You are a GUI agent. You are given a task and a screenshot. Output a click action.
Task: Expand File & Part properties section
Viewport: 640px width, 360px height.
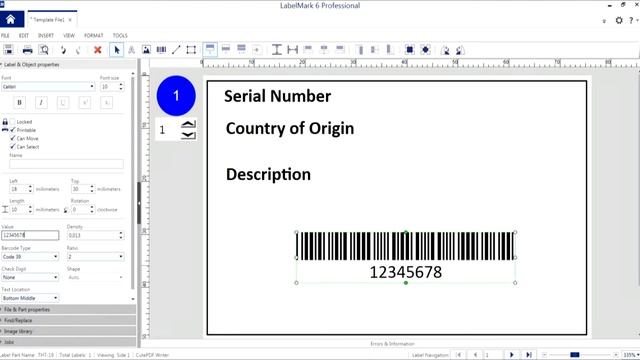[68, 309]
